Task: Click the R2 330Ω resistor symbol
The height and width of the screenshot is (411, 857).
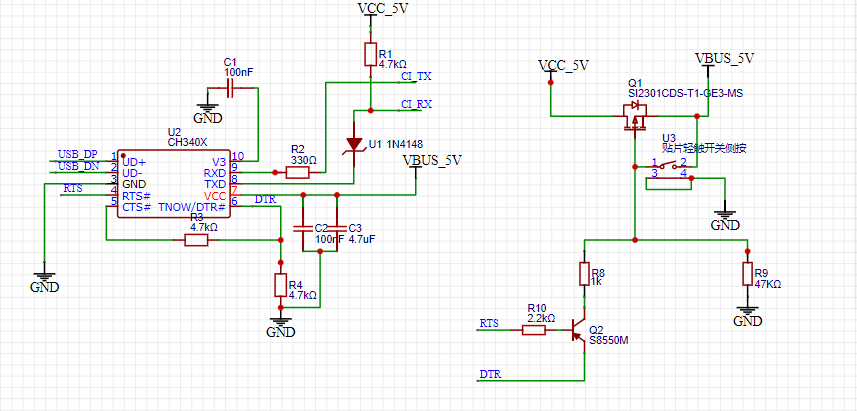Action: click(x=297, y=173)
